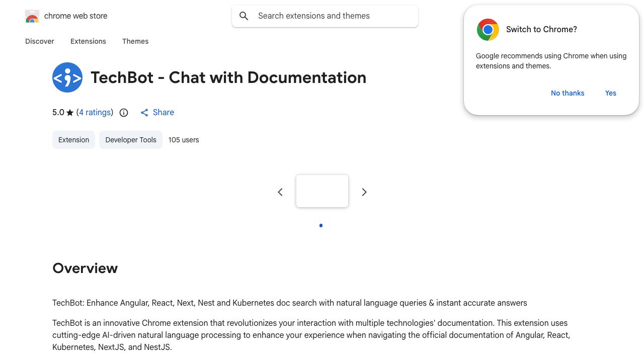Viewport: 644px width, 362px height.
Task: Open the ratings info icon
Action: click(x=124, y=113)
